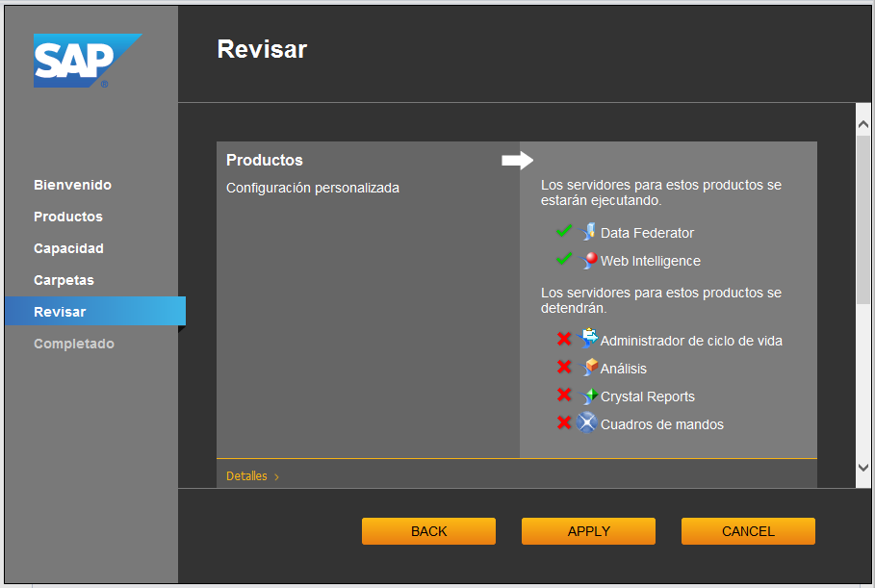
Task: Open the Productos step in sidebar
Action: pyautogui.click(x=67, y=217)
